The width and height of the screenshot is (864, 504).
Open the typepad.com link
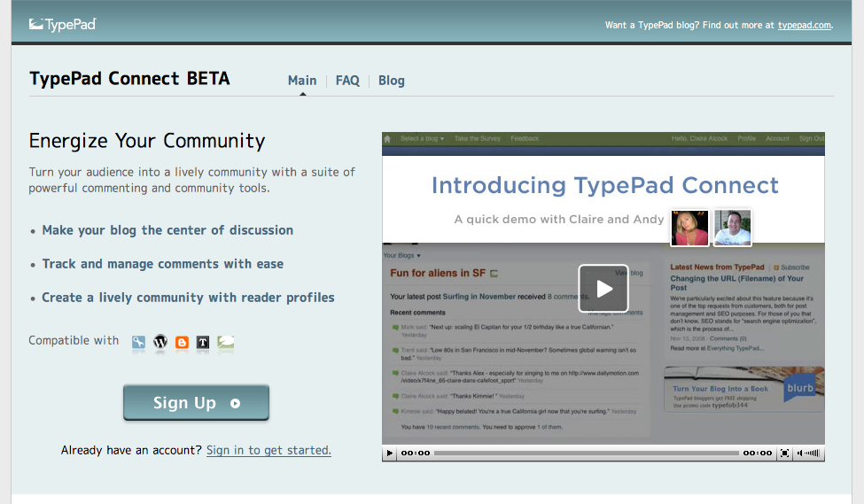pos(804,26)
